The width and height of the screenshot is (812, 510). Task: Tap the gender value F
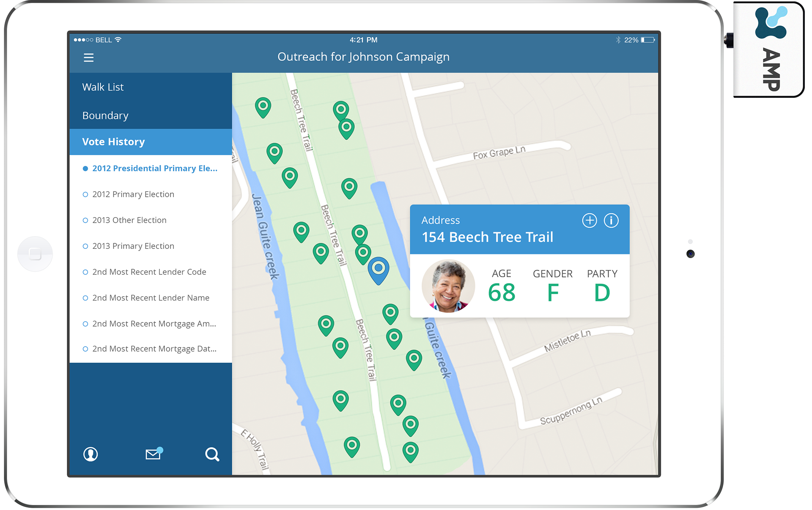pyautogui.click(x=553, y=292)
